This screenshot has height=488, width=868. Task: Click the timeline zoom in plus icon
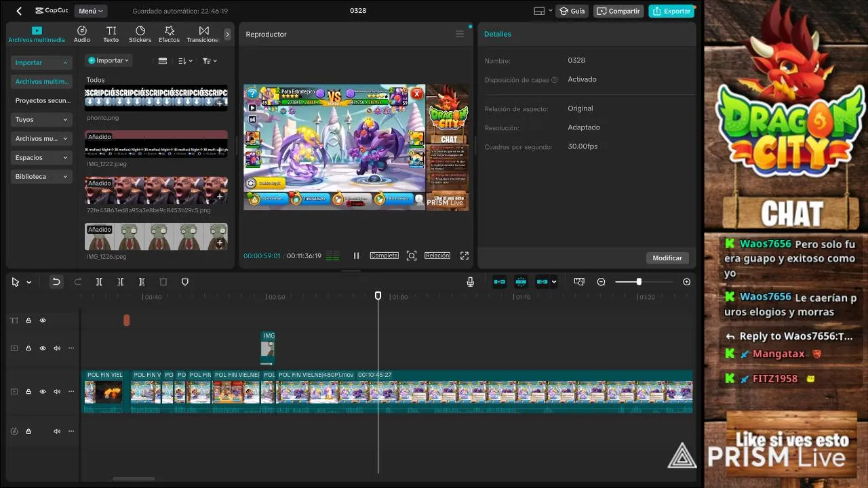pos(686,282)
